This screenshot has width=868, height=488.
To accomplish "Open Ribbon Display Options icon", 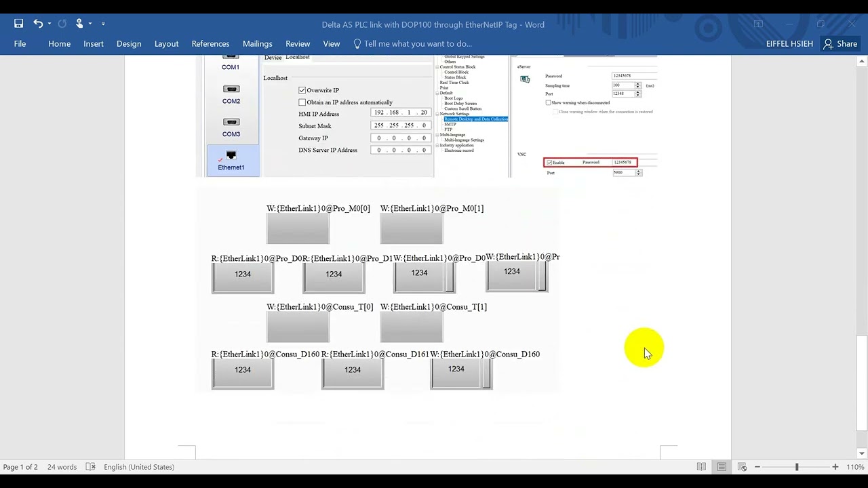I will click(758, 24).
